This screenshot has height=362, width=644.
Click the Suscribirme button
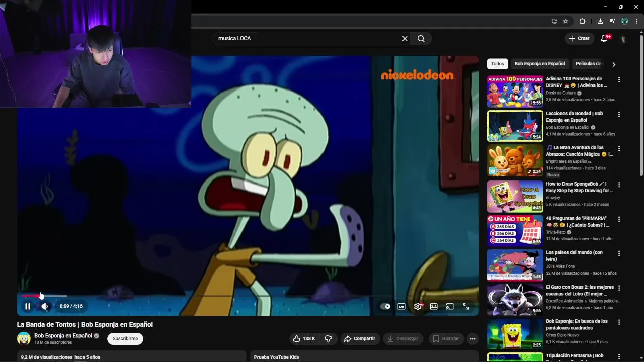pos(125,339)
